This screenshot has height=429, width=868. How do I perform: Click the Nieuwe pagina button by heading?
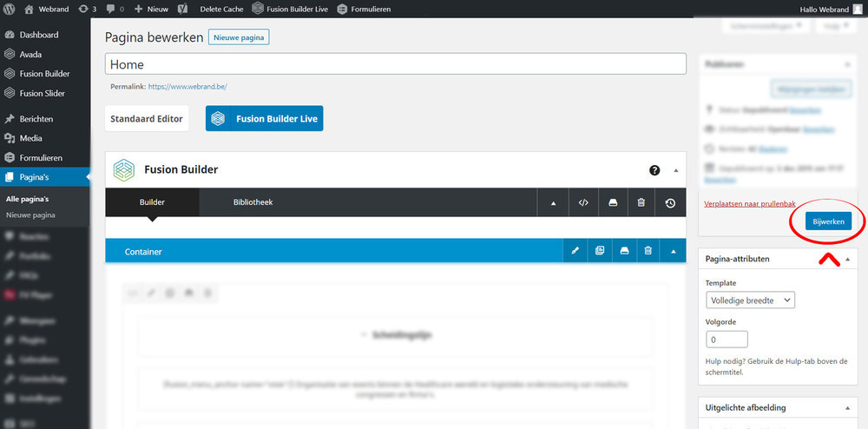coord(239,37)
